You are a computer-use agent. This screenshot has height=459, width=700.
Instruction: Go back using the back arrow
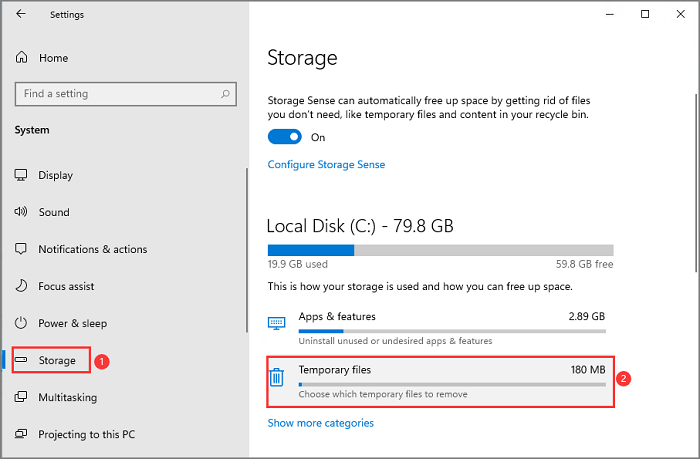(22, 15)
